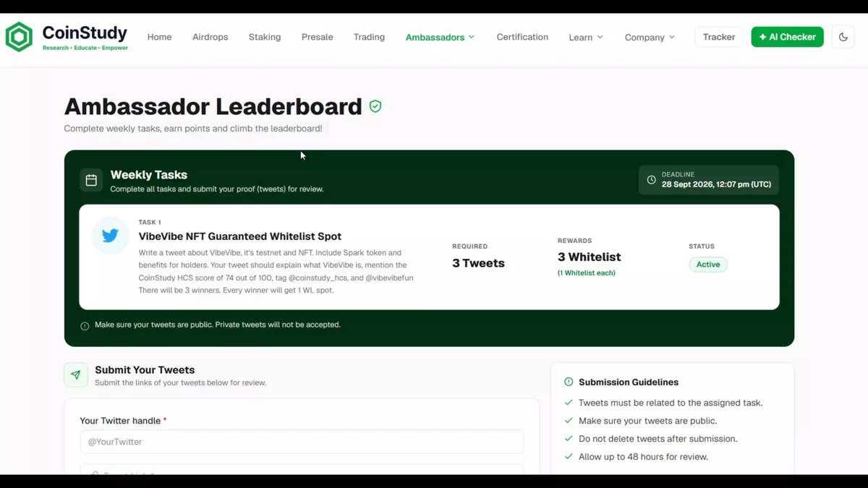Navigate to the Staking section

[x=265, y=37]
